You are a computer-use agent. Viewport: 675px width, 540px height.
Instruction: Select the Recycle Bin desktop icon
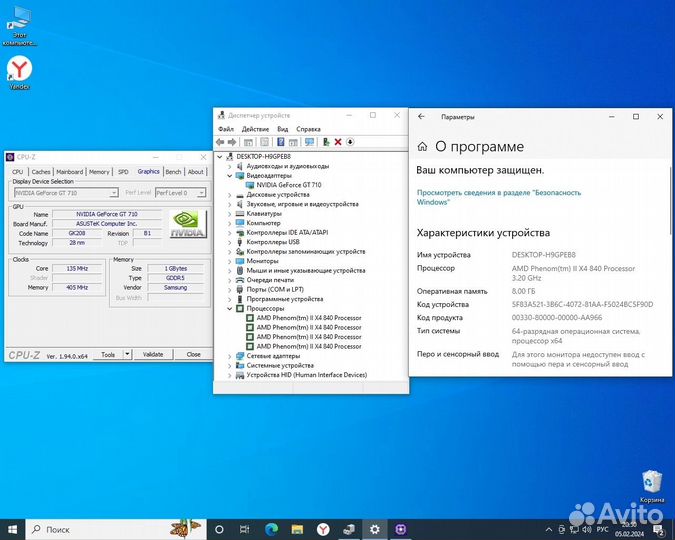(652, 486)
